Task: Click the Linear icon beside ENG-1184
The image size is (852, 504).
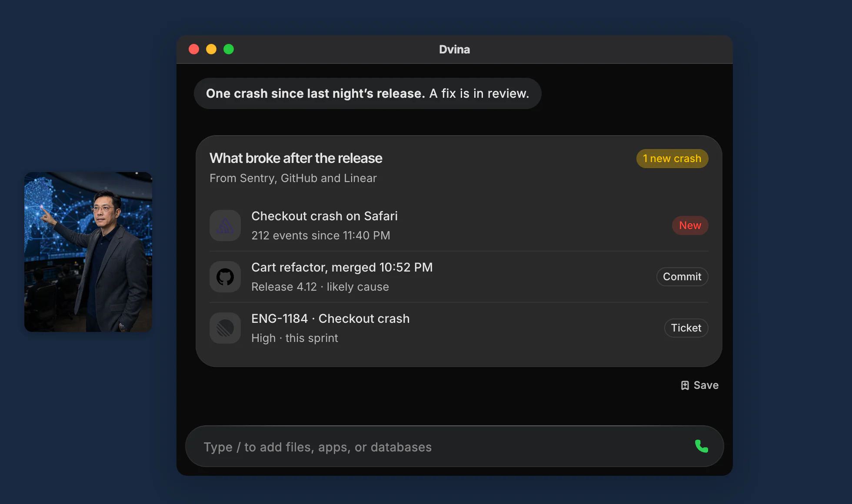Action: pos(225,328)
